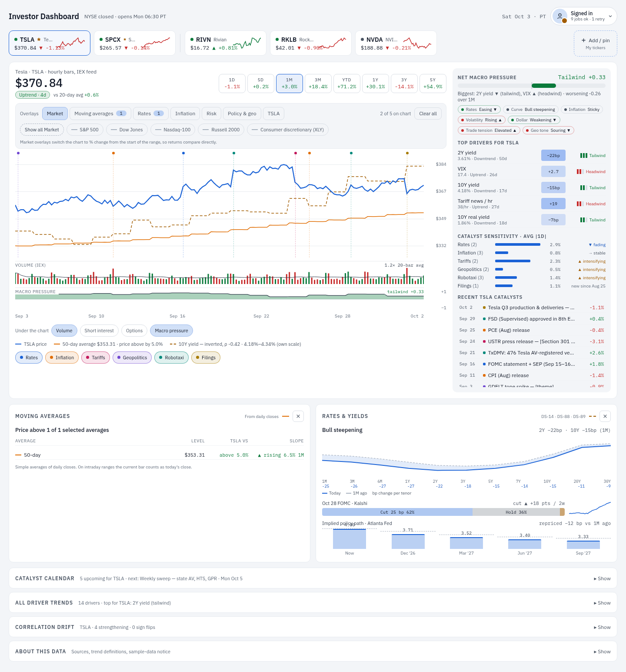This screenshot has width=626, height=672.
Task: Open the Inflation overlay tab
Action: click(x=185, y=114)
